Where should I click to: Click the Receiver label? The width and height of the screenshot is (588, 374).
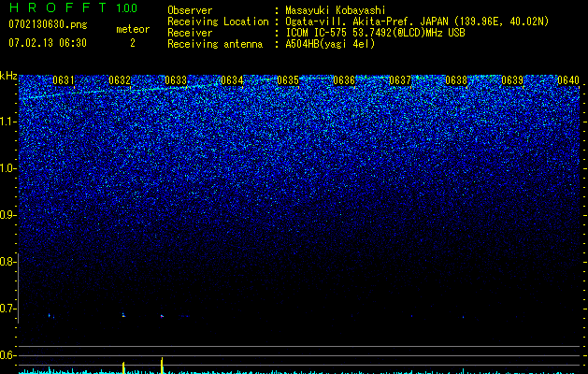pyautogui.click(x=190, y=33)
